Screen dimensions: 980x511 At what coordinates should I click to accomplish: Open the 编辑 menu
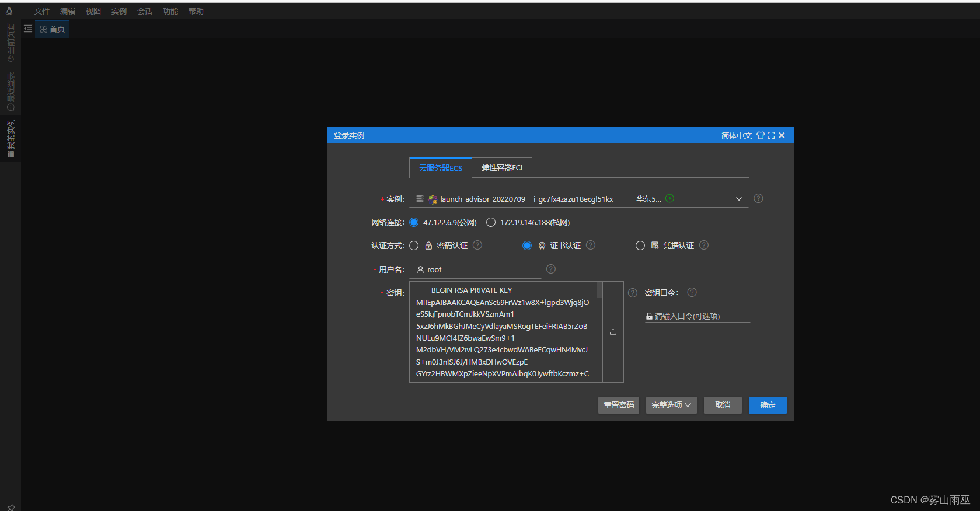tap(68, 11)
